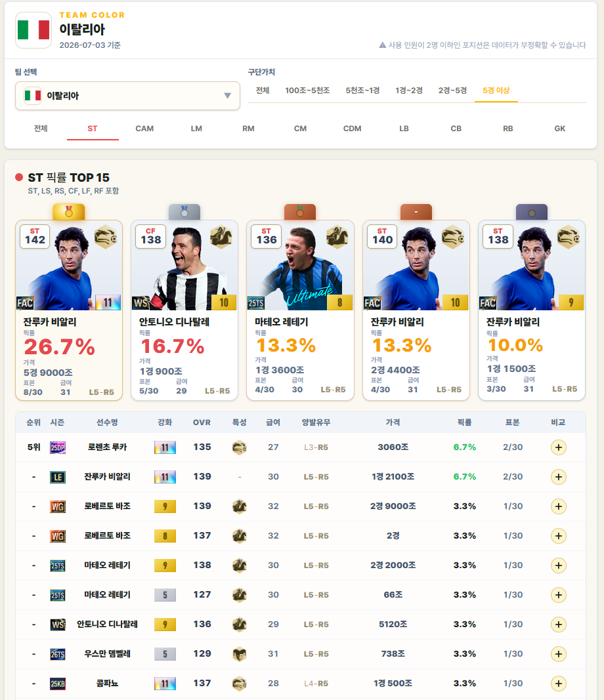This screenshot has width=604, height=700.
Task: Click the 26.7% pick rate value
Action: [x=60, y=347]
